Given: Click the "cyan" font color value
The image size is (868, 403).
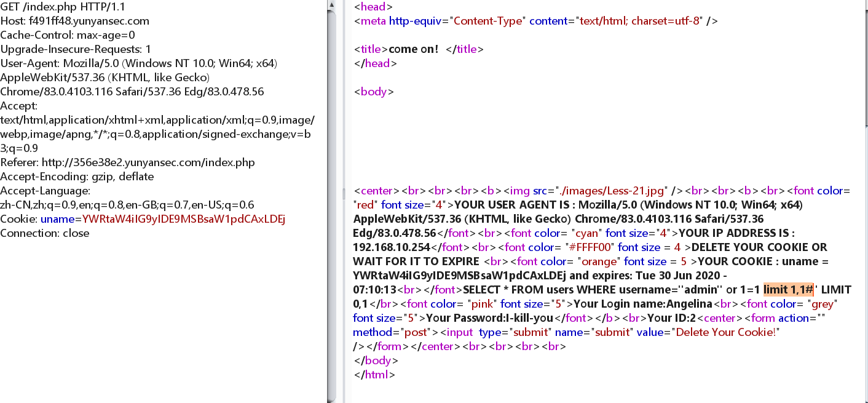Looking at the screenshot, I should (586, 233).
